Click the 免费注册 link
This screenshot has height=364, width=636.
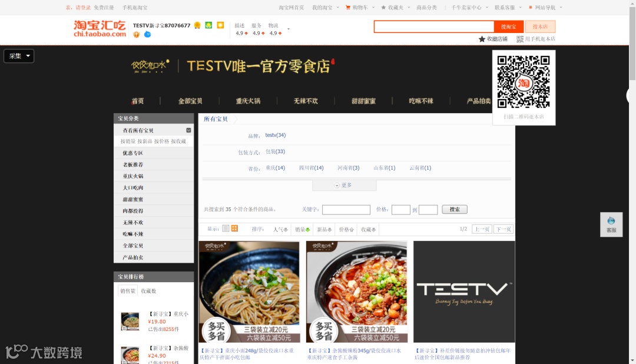[x=104, y=7]
